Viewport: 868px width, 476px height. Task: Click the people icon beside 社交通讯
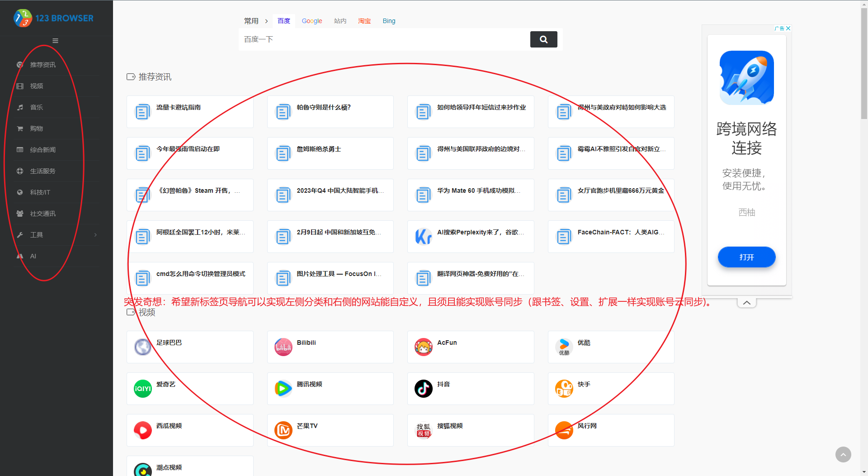click(x=20, y=214)
